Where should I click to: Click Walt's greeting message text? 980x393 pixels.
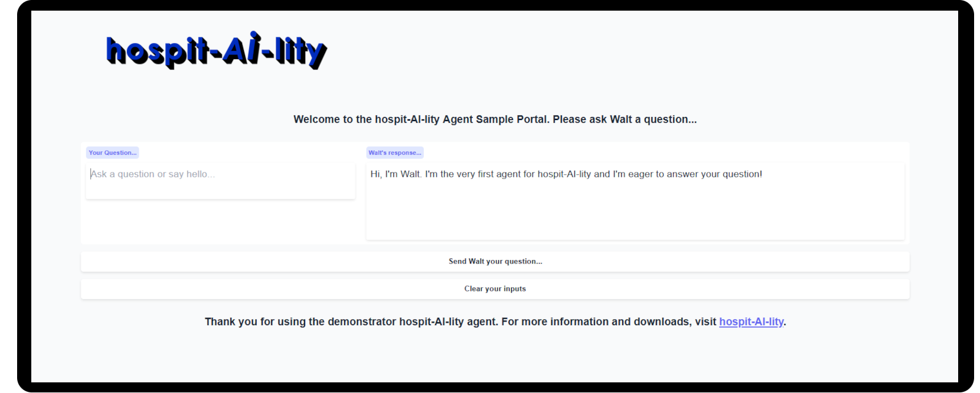point(566,174)
